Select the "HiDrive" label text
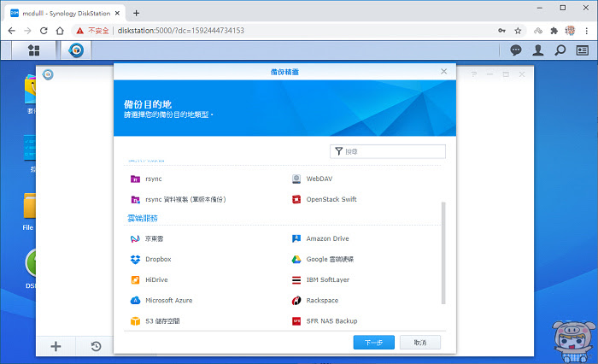Image resolution: width=598 pixels, height=364 pixels. (x=156, y=279)
